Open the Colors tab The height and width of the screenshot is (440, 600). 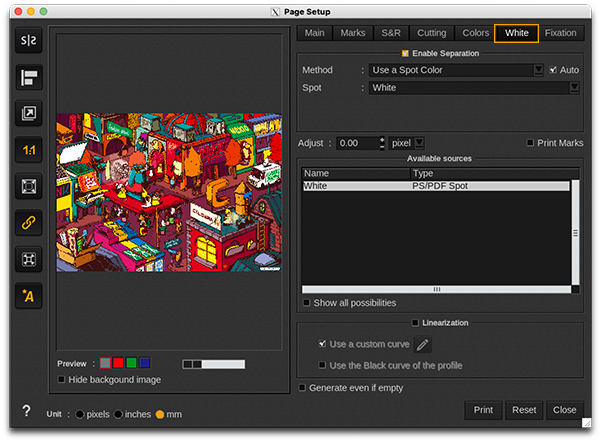(476, 33)
